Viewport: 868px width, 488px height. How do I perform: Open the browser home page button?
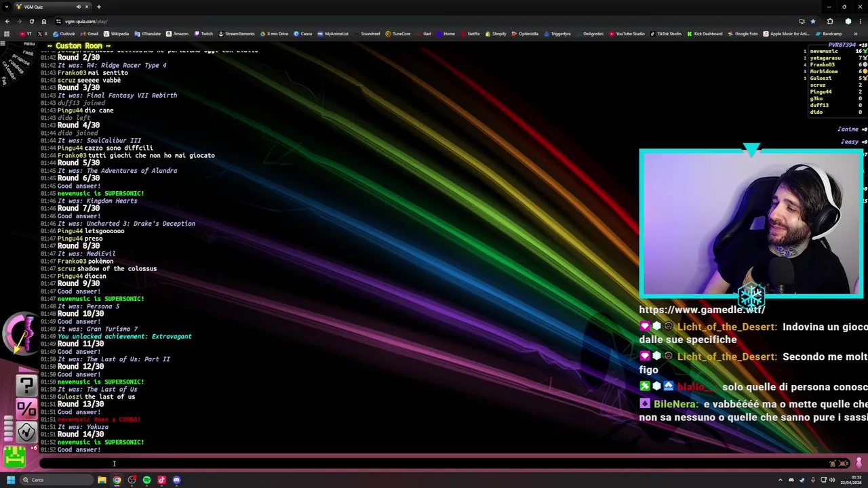(x=44, y=21)
